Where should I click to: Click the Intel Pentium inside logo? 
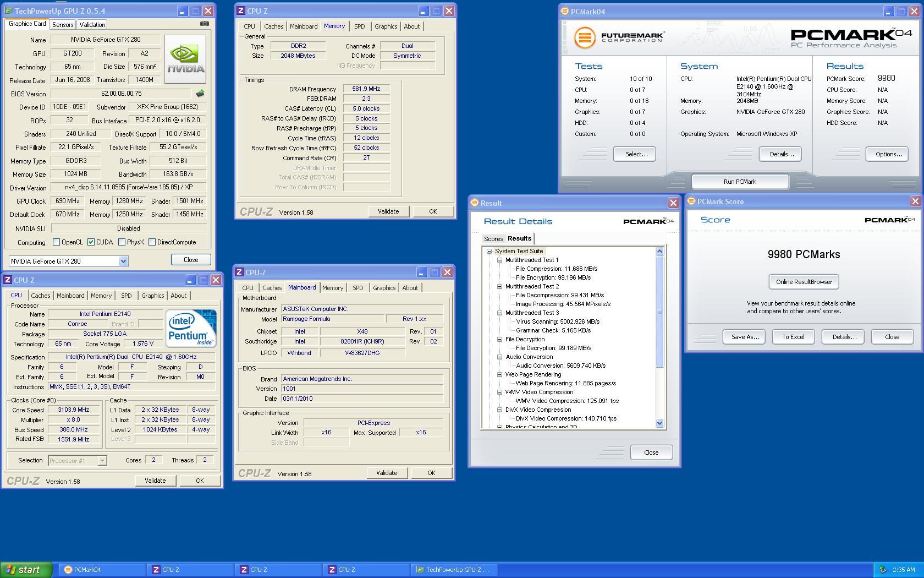[191, 328]
